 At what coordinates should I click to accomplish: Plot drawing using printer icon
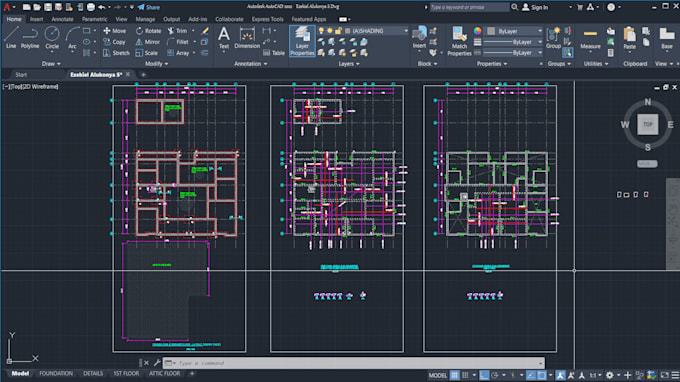pyautogui.click(x=91, y=7)
